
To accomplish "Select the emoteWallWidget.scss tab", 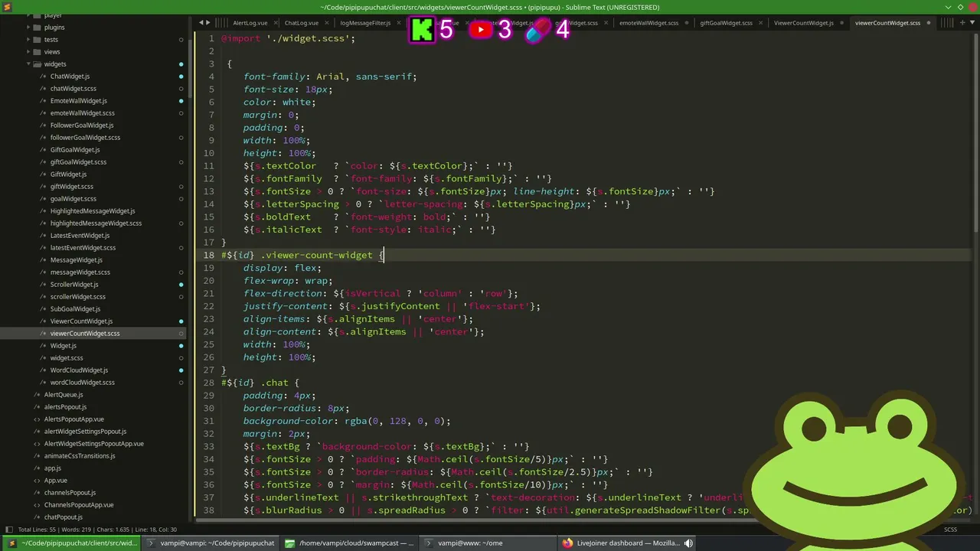I will coord(648,23).
